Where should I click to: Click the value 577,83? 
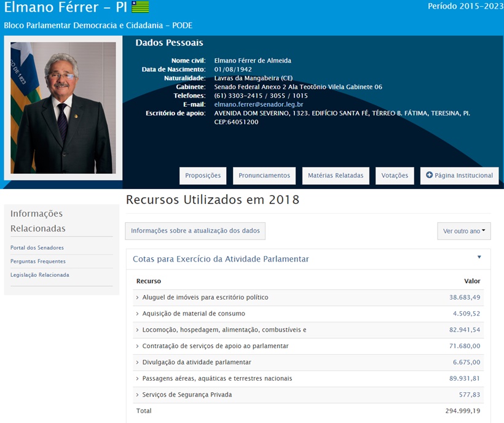[470, 395]
